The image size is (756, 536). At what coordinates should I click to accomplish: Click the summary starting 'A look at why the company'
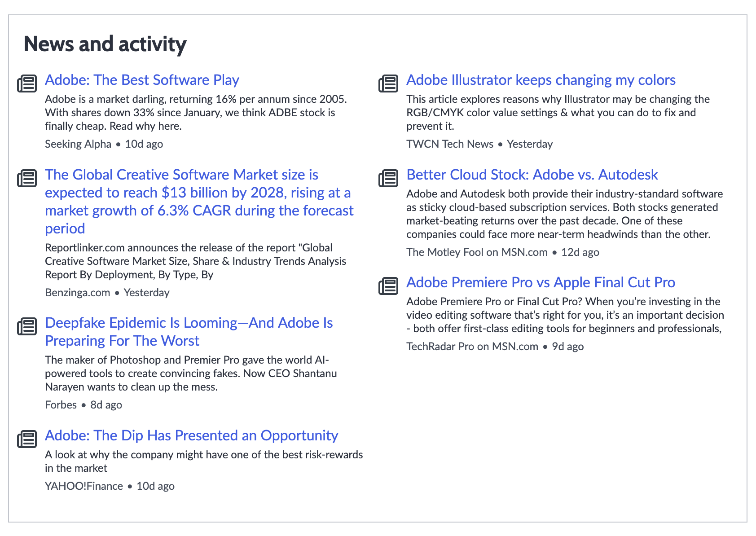coord(204,461)
